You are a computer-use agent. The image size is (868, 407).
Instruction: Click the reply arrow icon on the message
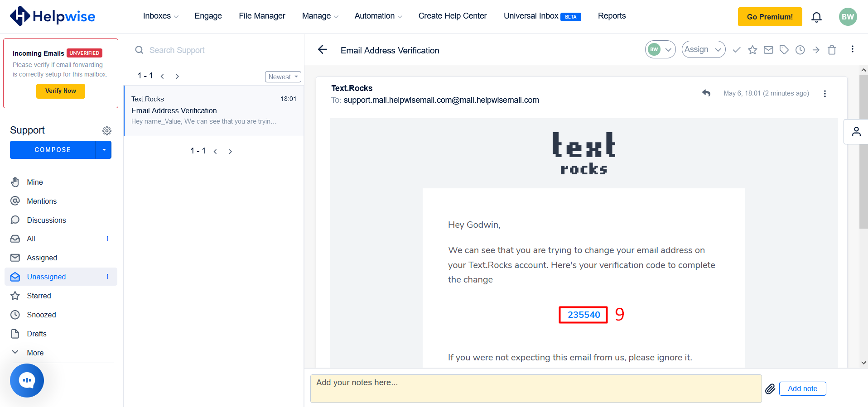(706, 93)
